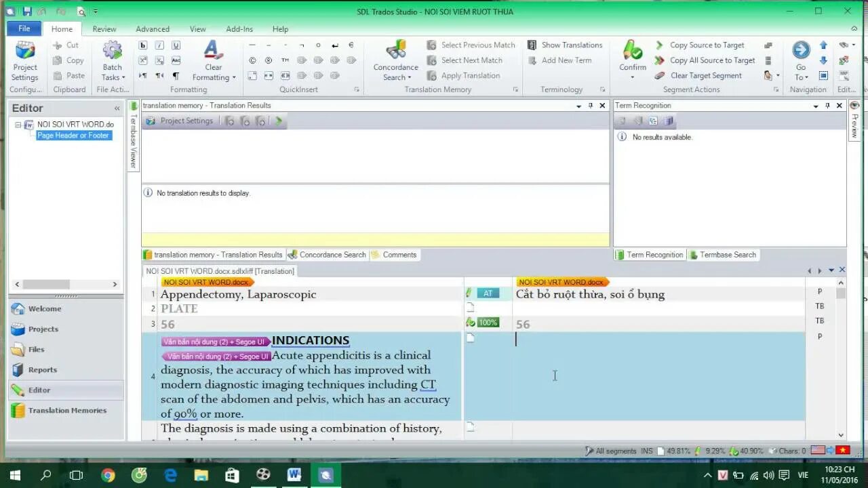
Task: Expand the Confirm dropdown arrow
Action: pyautogui.click(x=633, y=77)
